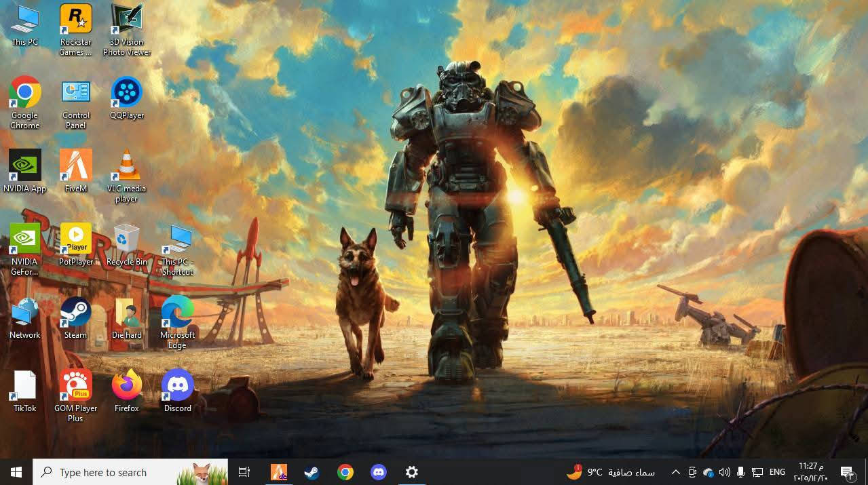Click the NVIDIA App desktop icon

[x=25, y=167]
